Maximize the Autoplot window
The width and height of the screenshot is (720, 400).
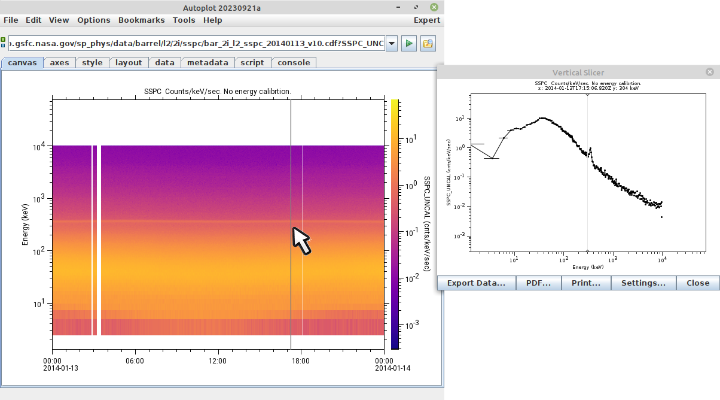coord(416,7)
